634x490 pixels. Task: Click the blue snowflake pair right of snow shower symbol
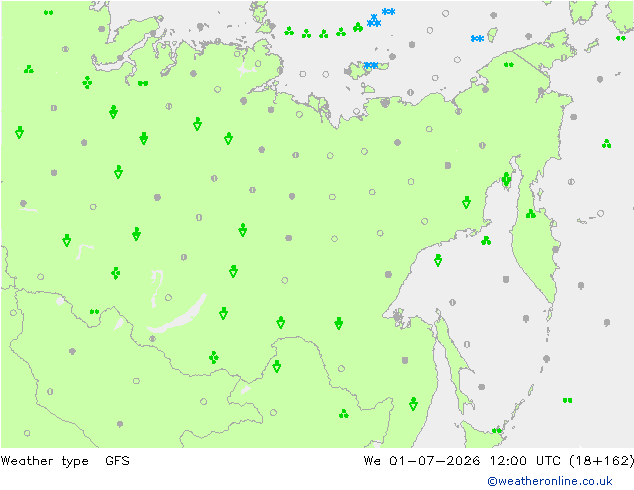pos(389,12)
